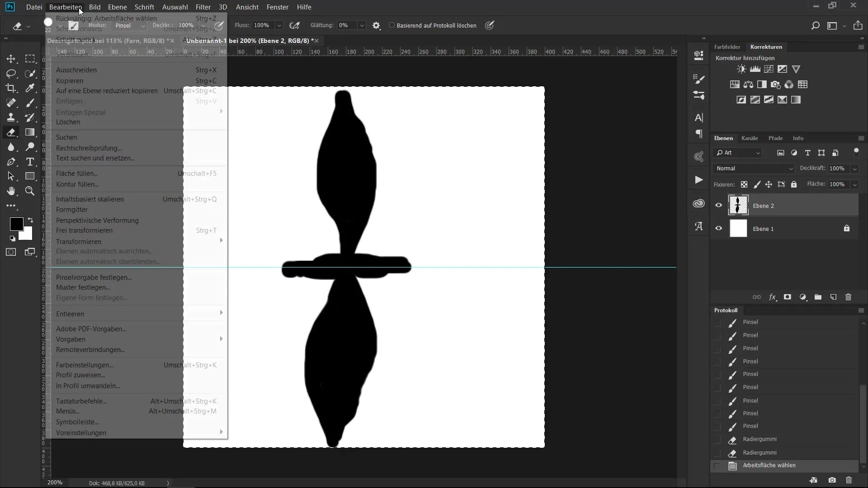Create new snapshot in Protokoll panel
The height and width of the screenshot is (488, 868).
(x=832, y=480)
